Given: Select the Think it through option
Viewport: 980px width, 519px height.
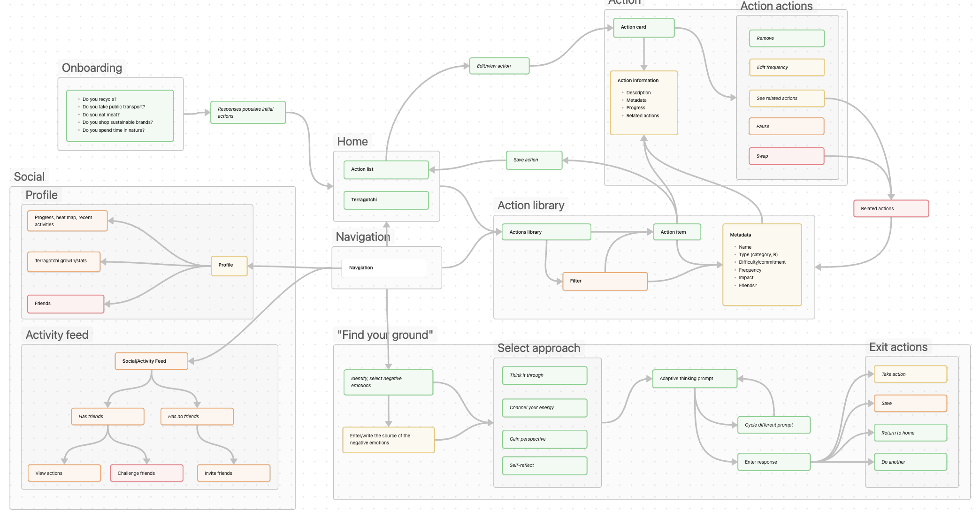Looking at the screenshot, I should coord(544,375).
